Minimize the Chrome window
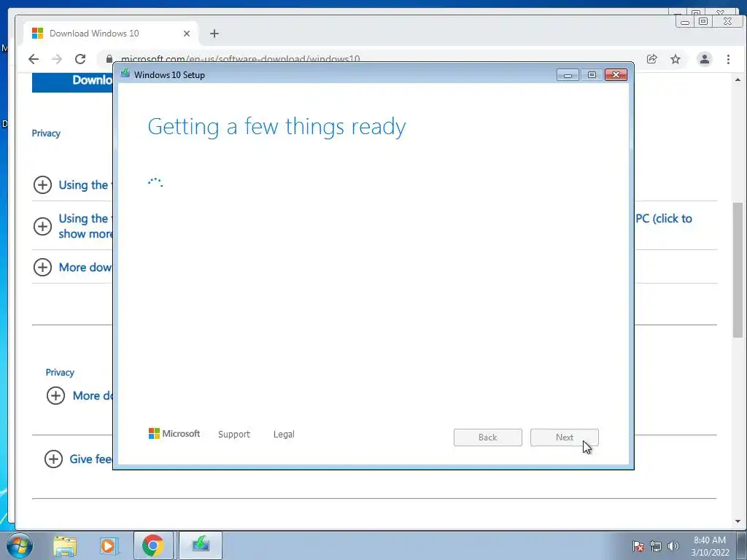Viewport: 747px width, 560px height. click(x=684, y=21)
